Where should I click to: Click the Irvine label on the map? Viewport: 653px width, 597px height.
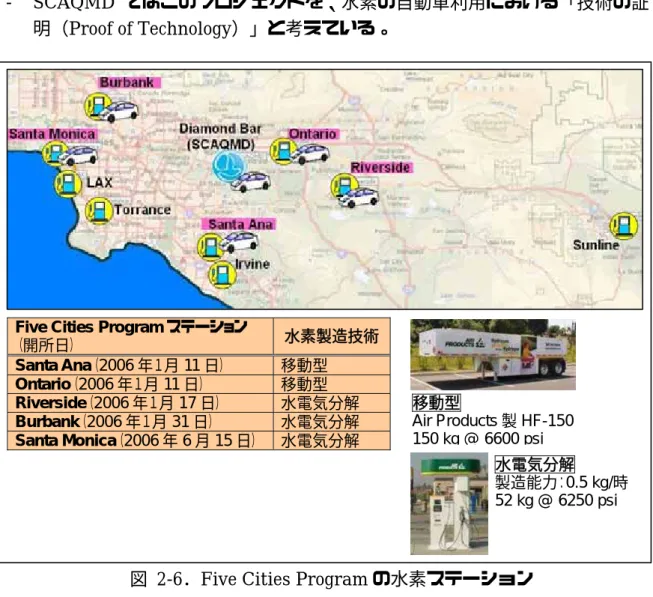[x=252, y=264]
